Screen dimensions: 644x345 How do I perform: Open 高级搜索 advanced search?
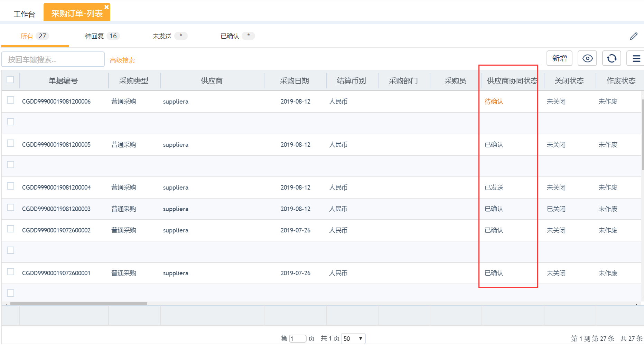tap(122, 60)
